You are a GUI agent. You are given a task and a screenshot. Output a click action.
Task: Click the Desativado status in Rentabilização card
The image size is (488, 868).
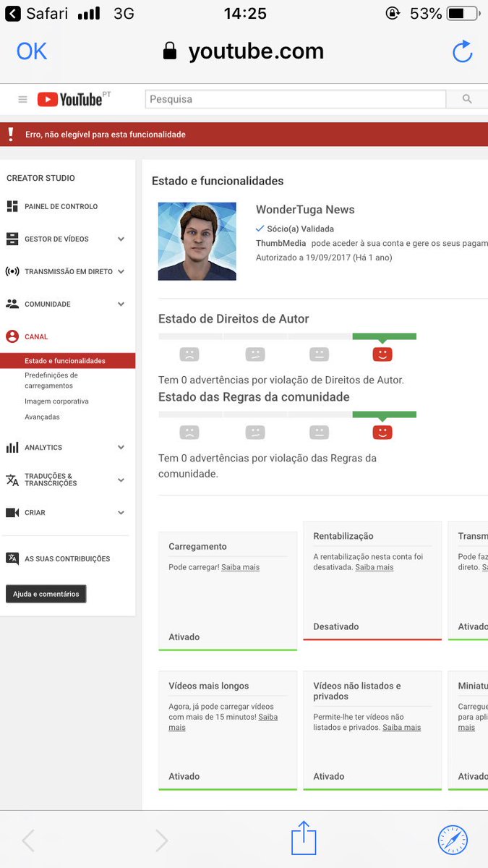point(336,626)
